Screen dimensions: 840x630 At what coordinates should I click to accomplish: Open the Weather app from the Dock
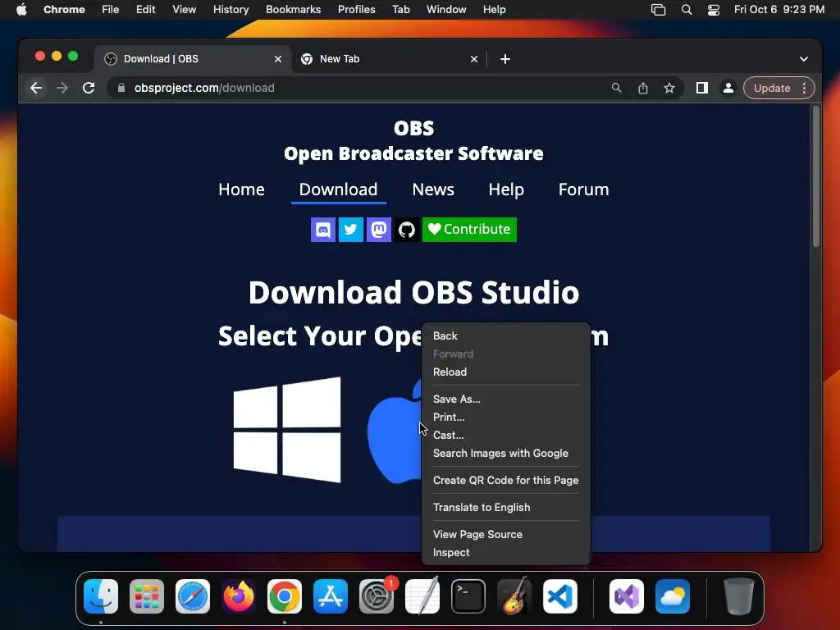tap(673, 596)
